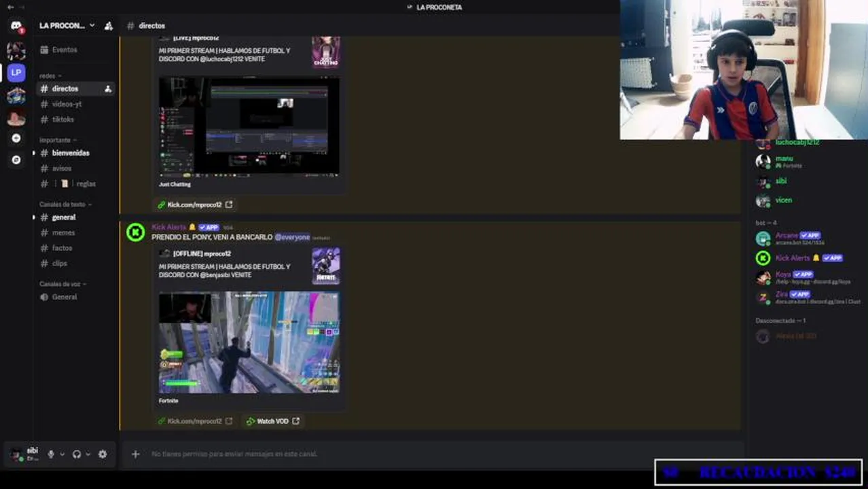Click Watch VOD button
868x489 pixels.
[x=272, y=421]
